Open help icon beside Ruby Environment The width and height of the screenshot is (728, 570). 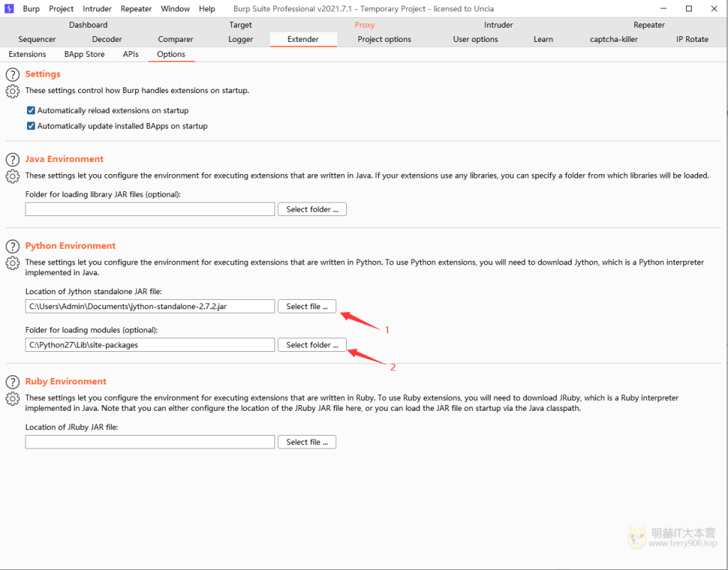[x=13, y=382]
